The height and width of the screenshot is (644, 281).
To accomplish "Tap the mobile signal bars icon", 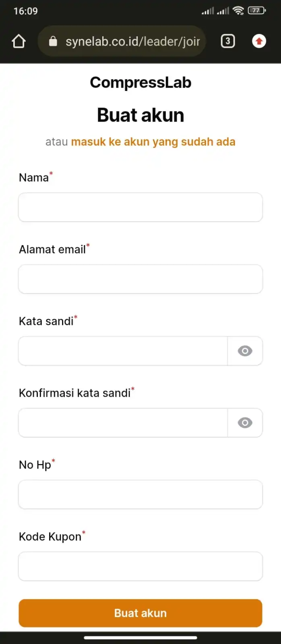I will [x=215, y=11].
